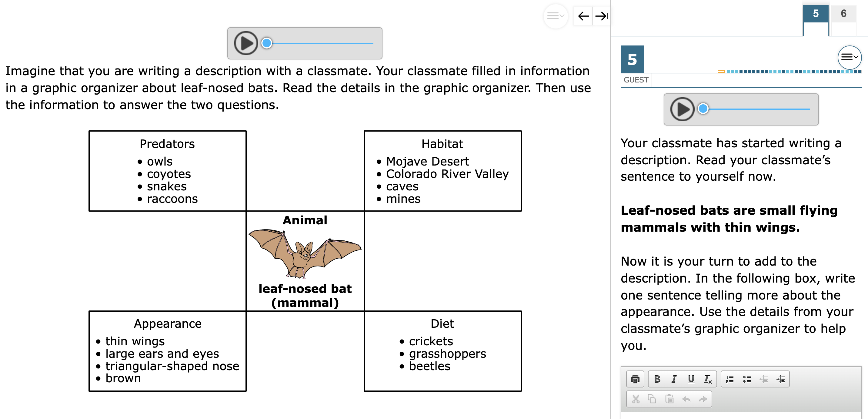Click the print icon in editor toolbar
The width and height of the screenshot is (868, 419).
click(x=635, y=379)
